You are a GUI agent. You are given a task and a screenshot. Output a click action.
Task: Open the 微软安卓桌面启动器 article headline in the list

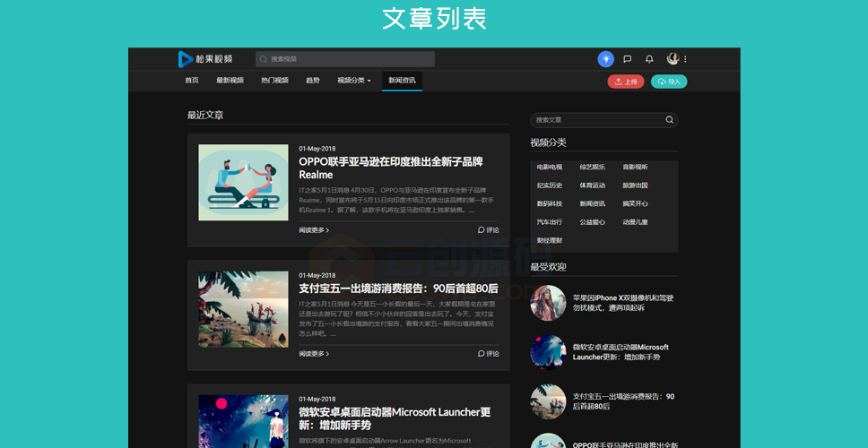(395, 418)
